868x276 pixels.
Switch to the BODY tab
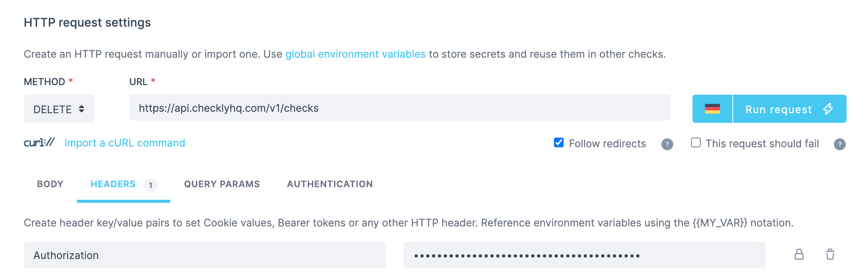[x=50, y=184]
